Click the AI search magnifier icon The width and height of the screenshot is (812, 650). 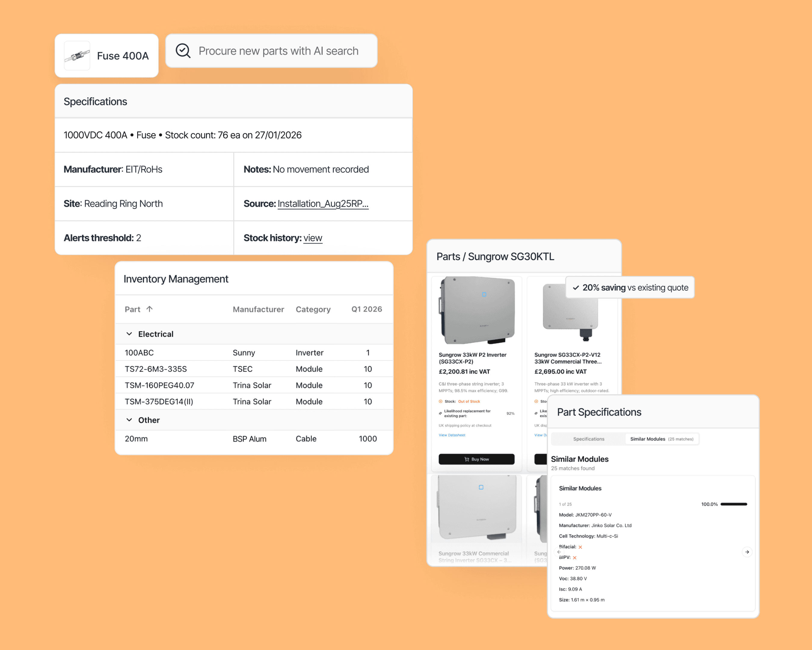(183, 51)
